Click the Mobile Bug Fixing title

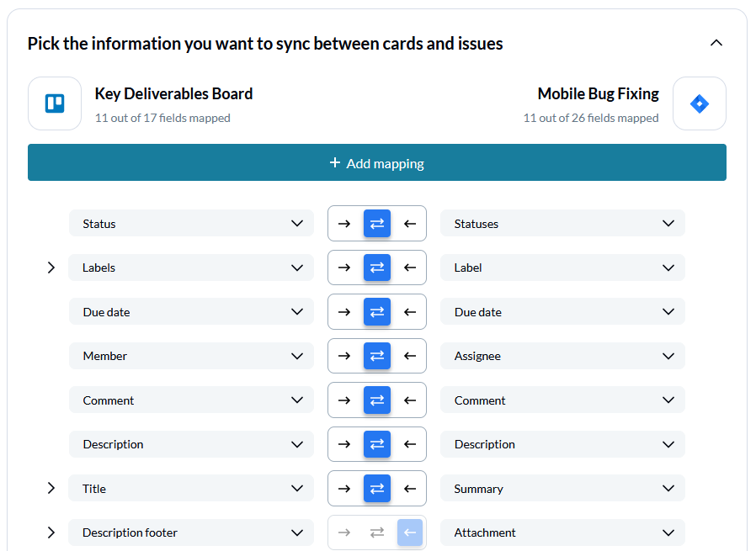coord(598,93)
